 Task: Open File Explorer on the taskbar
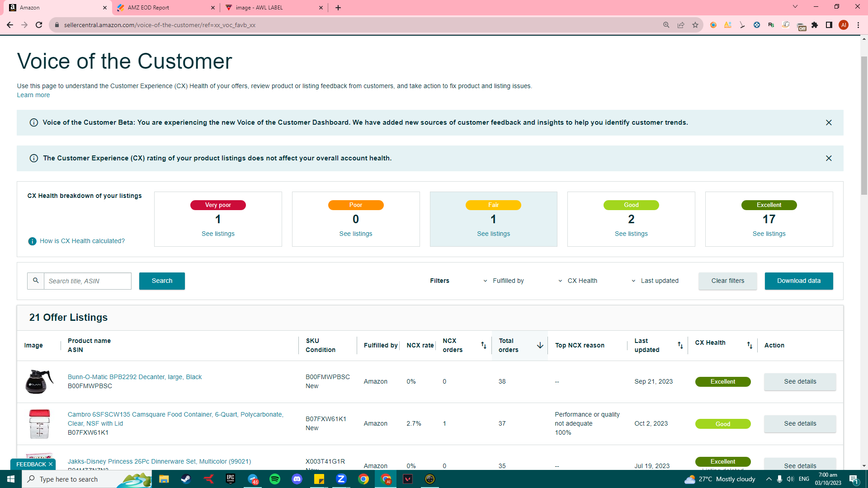(x=164, y=479)
